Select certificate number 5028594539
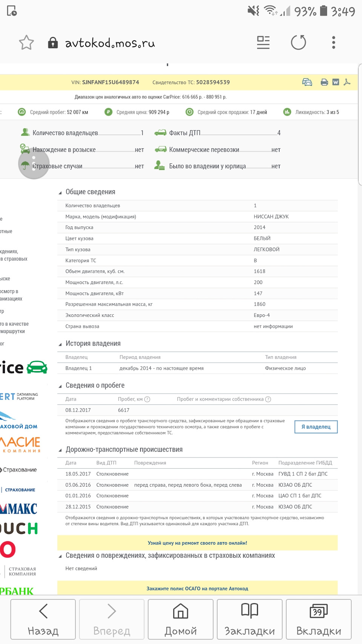This screenshot has width=362, height=644. pyautogui.click(x=213, y=82)
